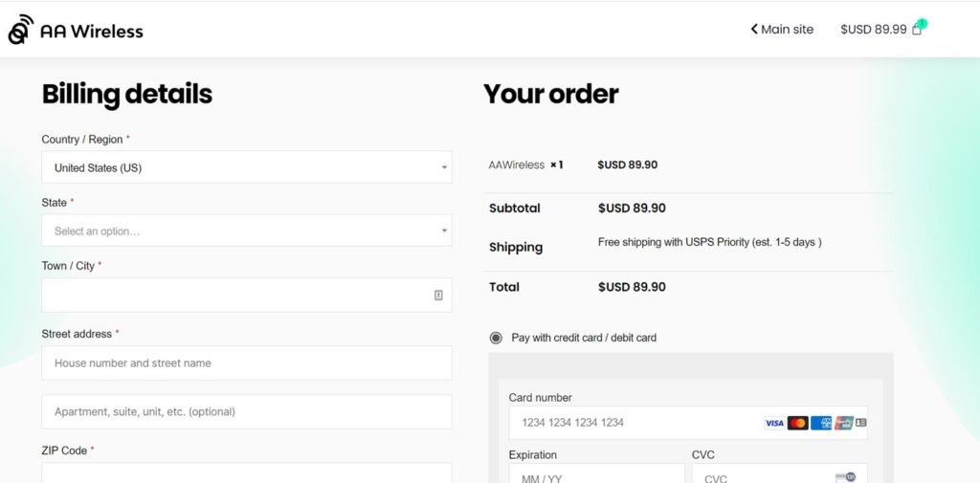Click the autofill icon in Town / City field
This screenshot has height=483, width=980.
click(438, 296)
